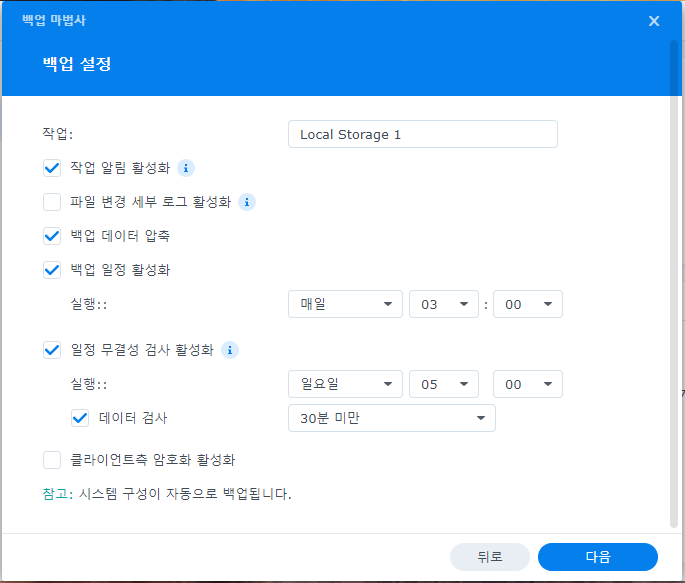Click the dialog vertical scrollbar
Screen dimensions: 685x583
(674, 284)
